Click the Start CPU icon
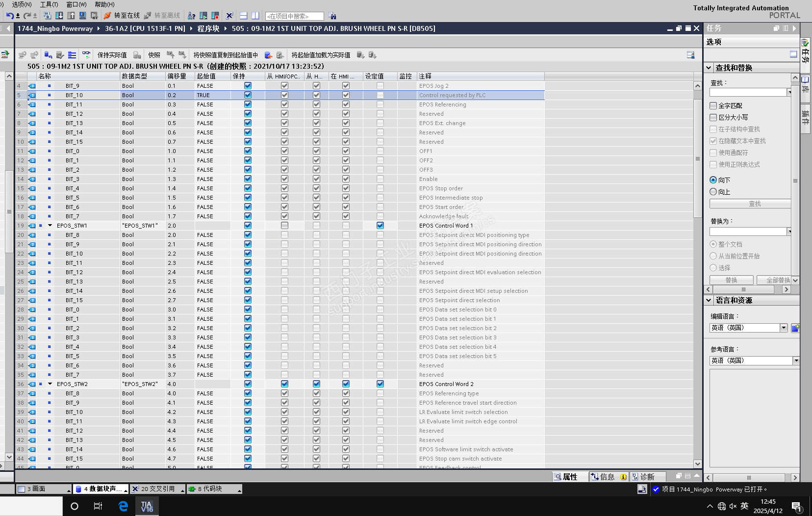Viewport: 812px width, 516px height. (x=203, y=16)
